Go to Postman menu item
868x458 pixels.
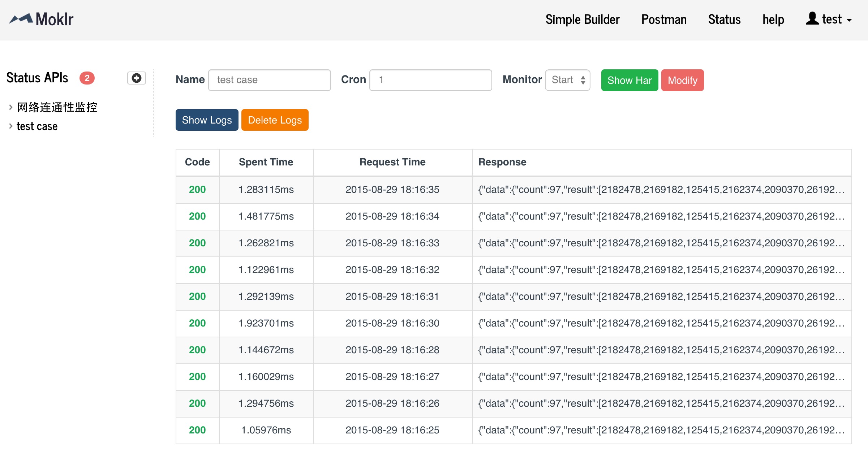(x=663, y=20)
